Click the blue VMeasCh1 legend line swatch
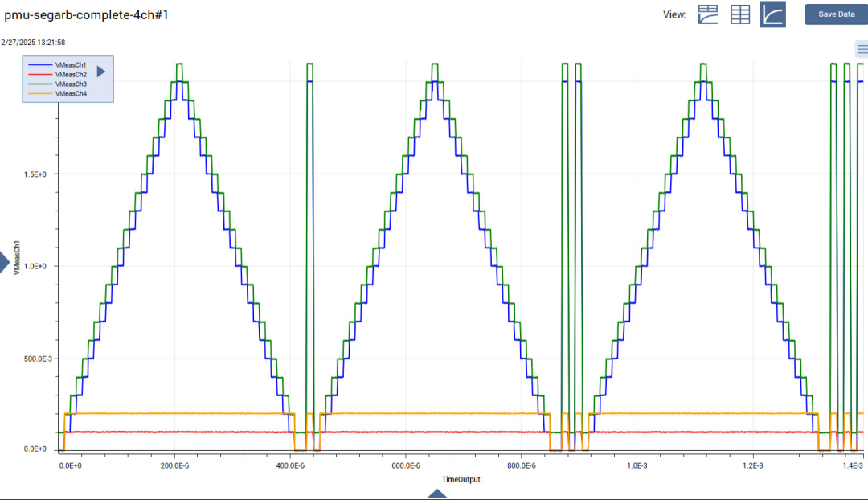868x500 pixels. tap(40, 65)
